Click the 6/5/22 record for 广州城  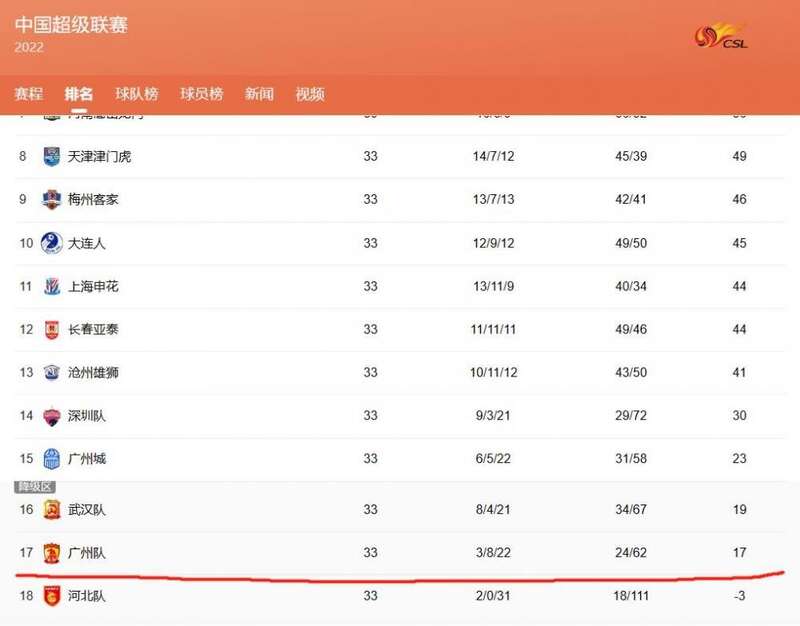[x=493, y=459]
